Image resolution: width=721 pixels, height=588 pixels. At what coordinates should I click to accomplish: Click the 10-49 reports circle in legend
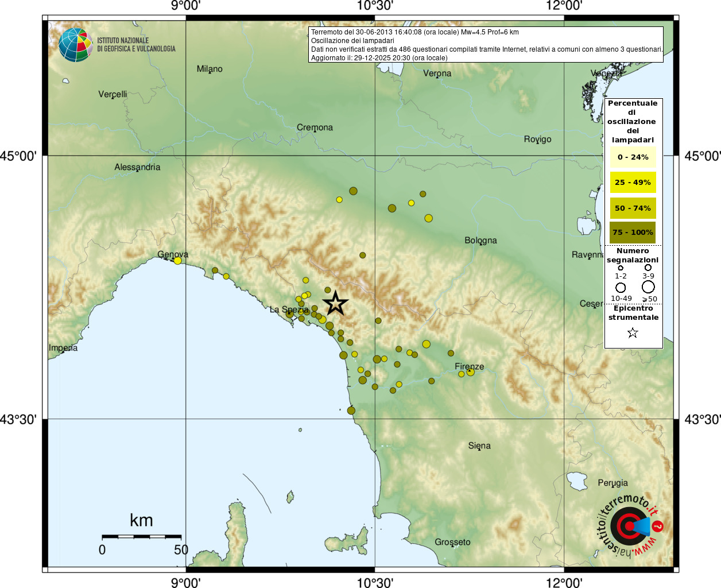tap(621, 288)
